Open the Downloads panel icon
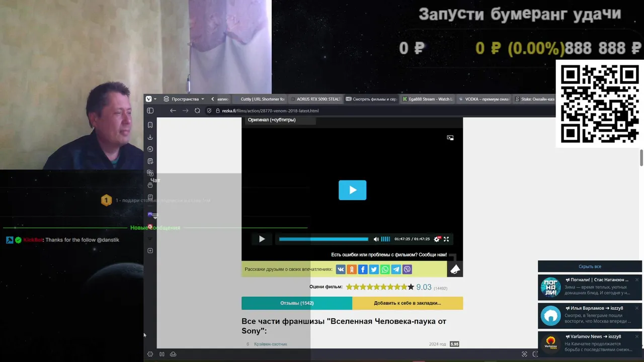Screen dimensions: 644x362 (150, 137)
